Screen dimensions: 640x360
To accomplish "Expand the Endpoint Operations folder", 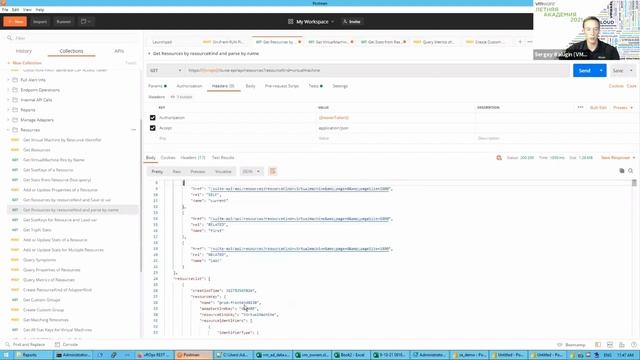I will (x=8, y=90).
